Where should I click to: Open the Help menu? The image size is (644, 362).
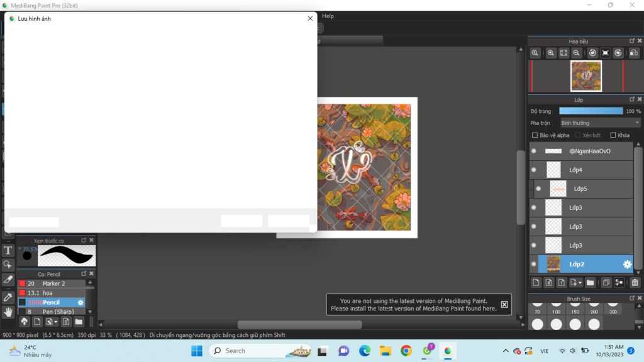click(328, 16)
